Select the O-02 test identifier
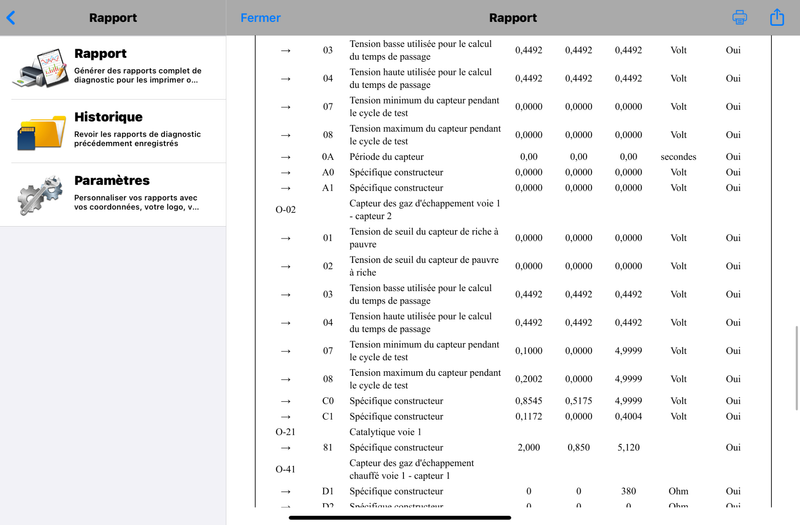The height and width of the screenshot is (525, 800). point(285,210)
